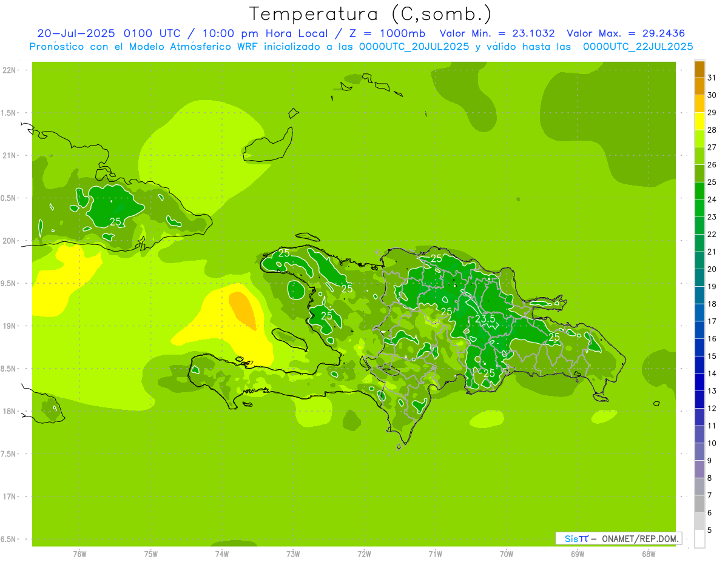This screenshot has height=562, width=728.
Task: Click the colorbar label "31"
Action: click(712, 78)
